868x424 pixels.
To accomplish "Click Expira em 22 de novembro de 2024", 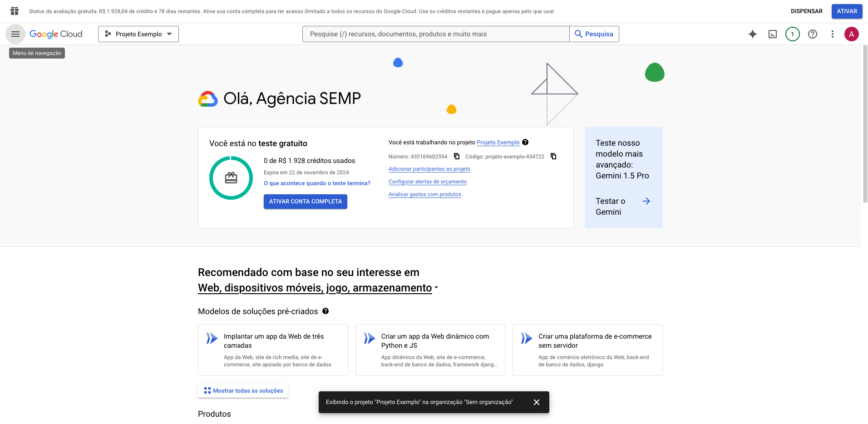I will click(306, 173).
